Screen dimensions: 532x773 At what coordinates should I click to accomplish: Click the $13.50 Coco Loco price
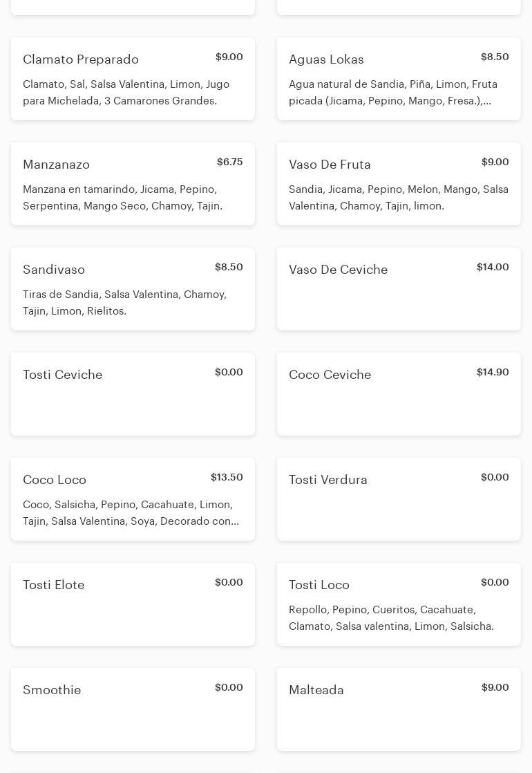tap(227, 477)
